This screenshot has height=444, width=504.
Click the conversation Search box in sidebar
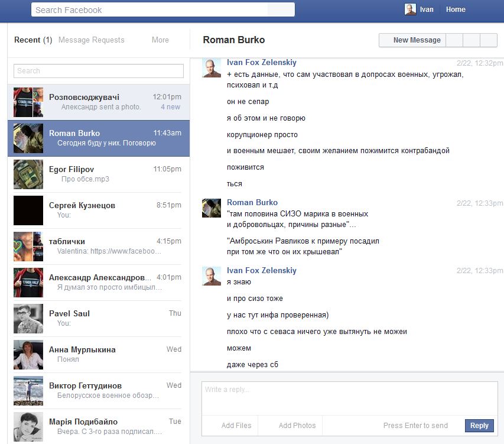tap(99, 71)
